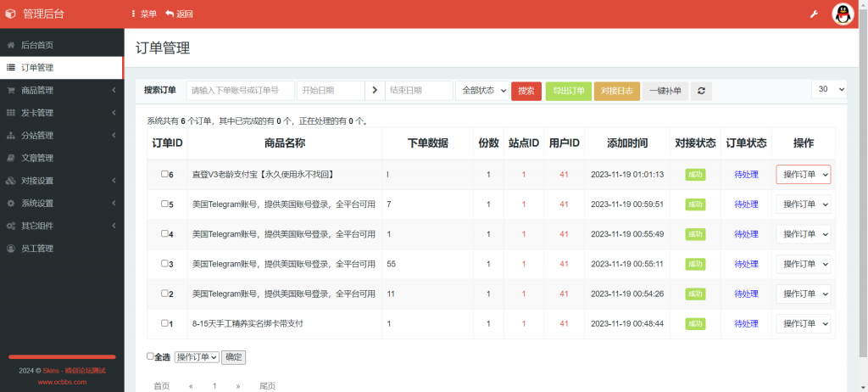Open 对接设置 sidebar menu item

pyautogui.click(x=61, y=181)
